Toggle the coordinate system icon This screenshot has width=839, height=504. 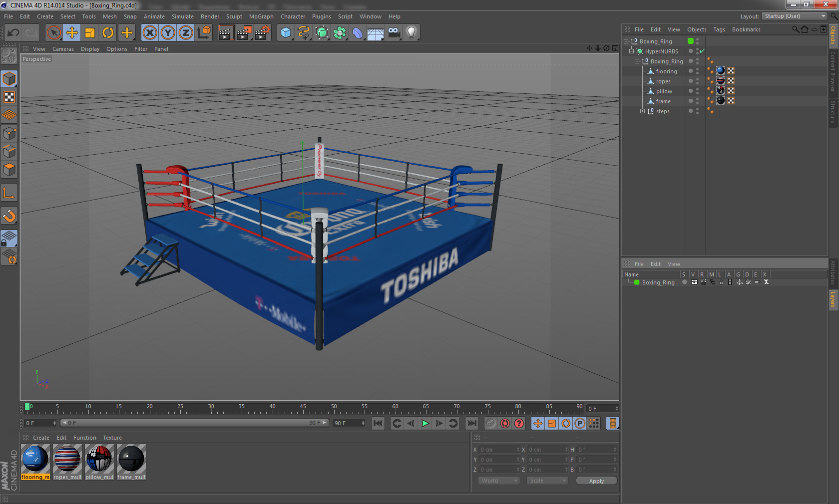click(204, 33)
